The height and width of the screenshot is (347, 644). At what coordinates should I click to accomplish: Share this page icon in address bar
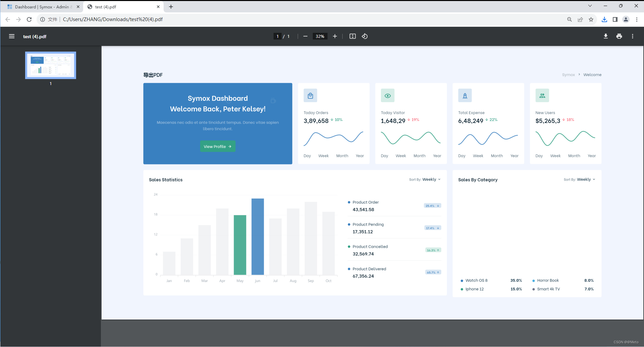click(x=580, y=19)
